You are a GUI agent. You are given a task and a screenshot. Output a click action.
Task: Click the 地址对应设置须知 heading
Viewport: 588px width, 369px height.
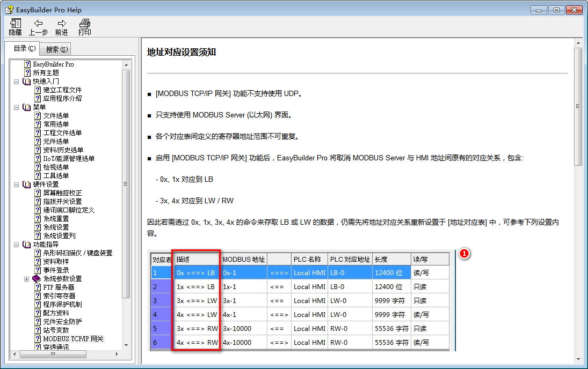tap(182, 52)
